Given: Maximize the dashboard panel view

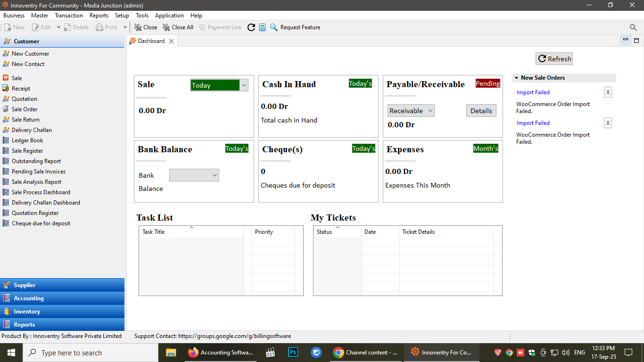Looking at the screenshot, I should [636, 41].
